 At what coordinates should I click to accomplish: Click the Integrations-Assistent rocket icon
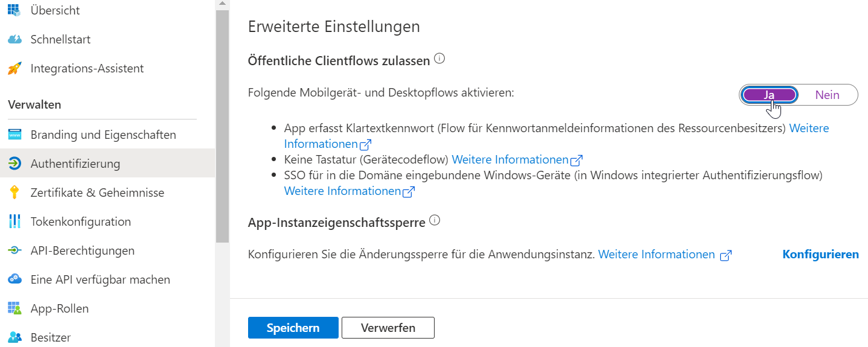tap(14, 68)
